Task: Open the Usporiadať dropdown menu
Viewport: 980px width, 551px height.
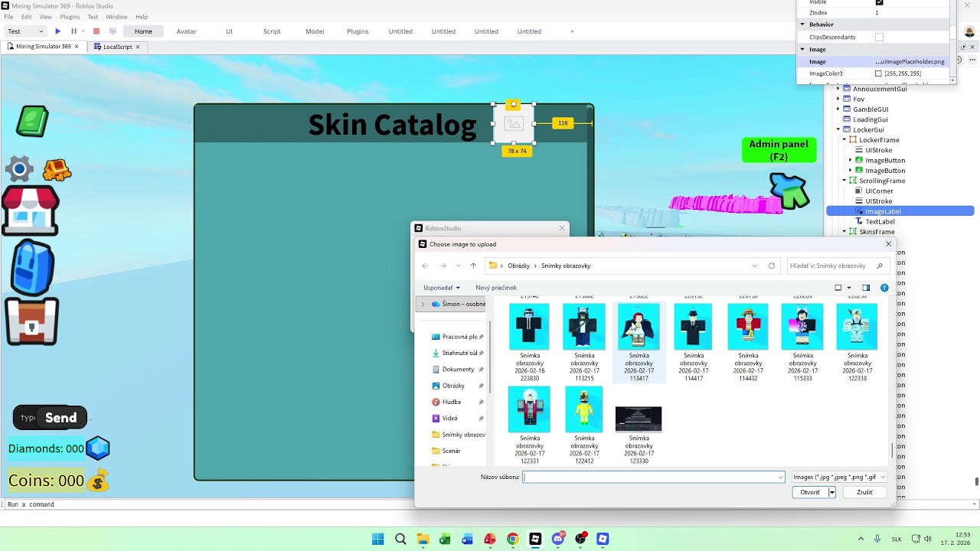Action: coord(442,288)
